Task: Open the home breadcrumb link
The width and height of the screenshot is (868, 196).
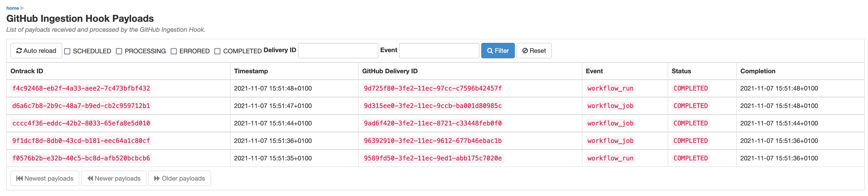Action: [12, 8]
